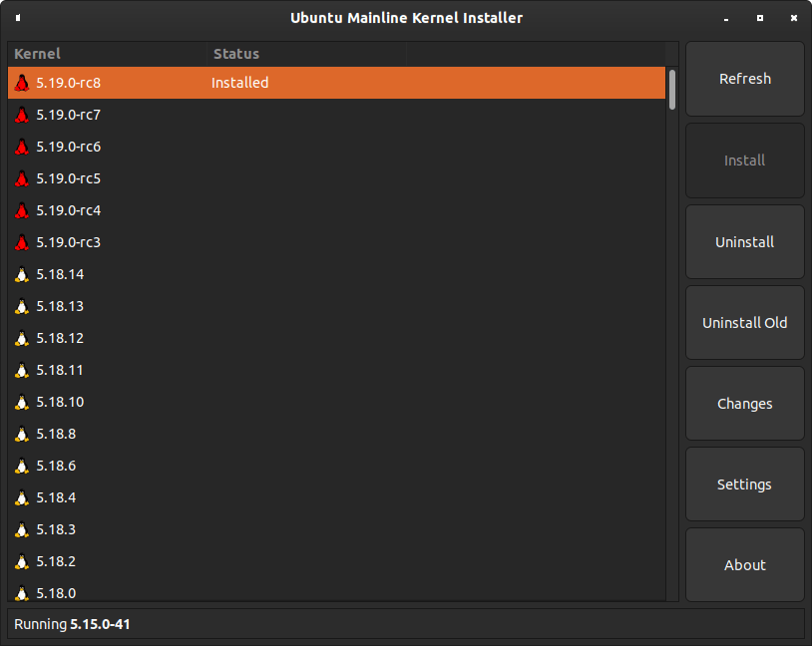Viewport: 812px width, 646px height.
Task: Click the penguin icon for kernel 5.18.4
Action: (x=22, y=498)
